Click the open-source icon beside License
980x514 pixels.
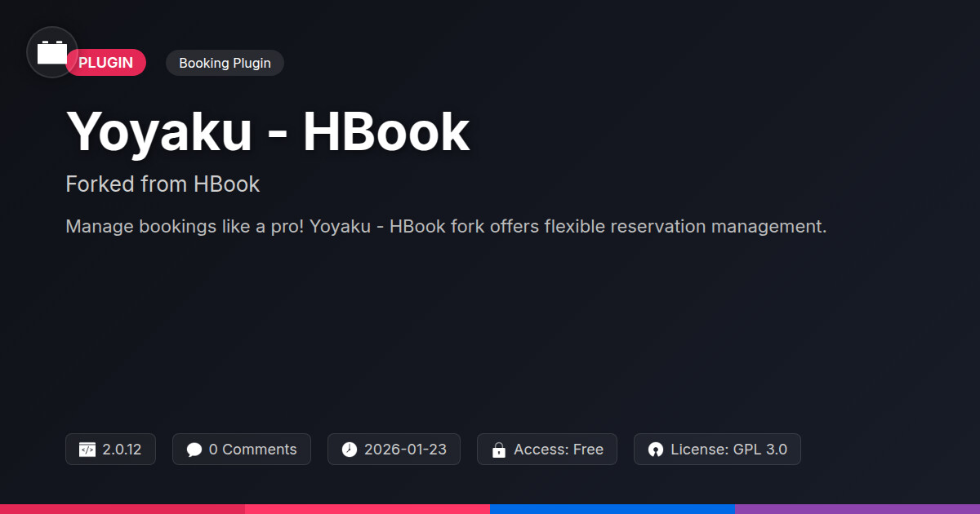click(656, 450)
